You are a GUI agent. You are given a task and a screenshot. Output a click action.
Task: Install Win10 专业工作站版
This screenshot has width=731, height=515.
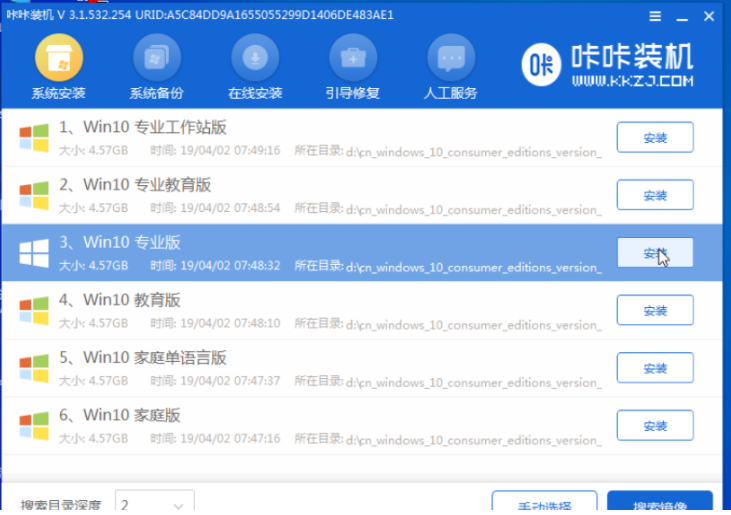click(x=654, y=137)
